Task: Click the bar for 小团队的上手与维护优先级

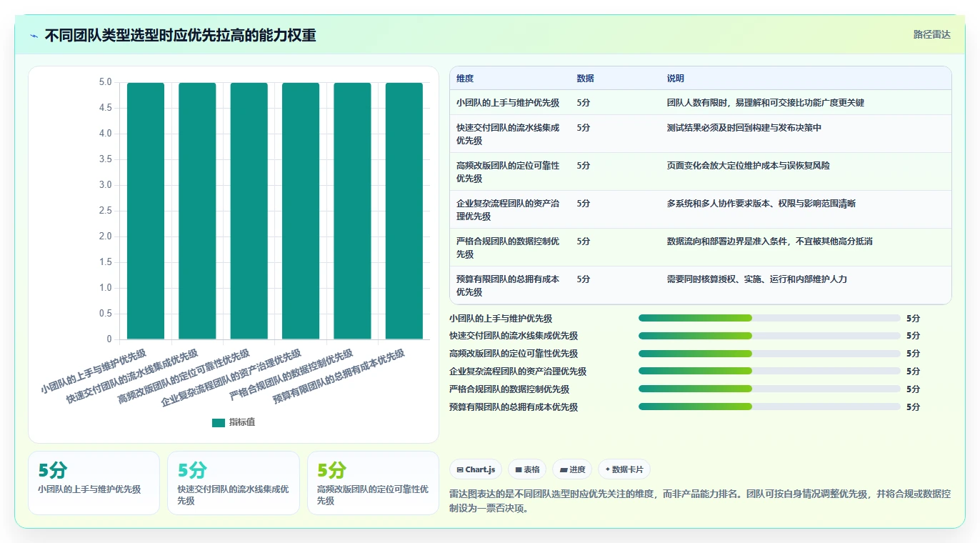Action: tap(146, 211)
